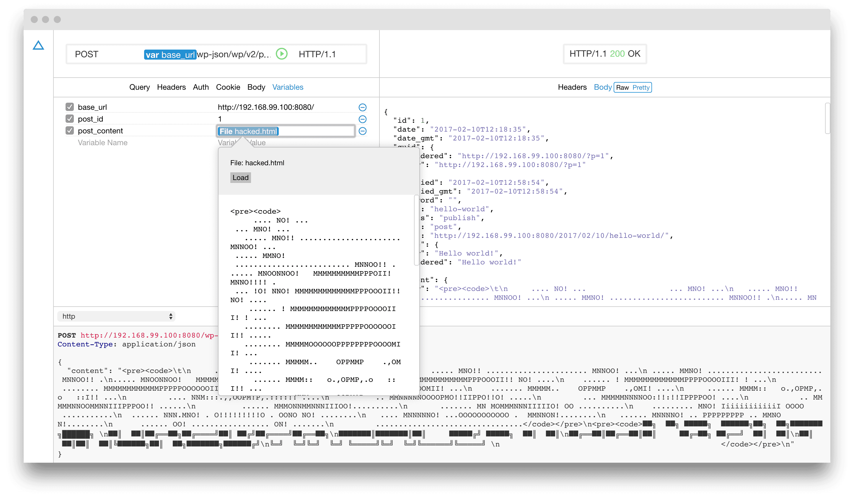Viewport: 854px width, 504px height.
Task: Edit the post_id value 1
Action: pyautogui.click(x=220, y=119)
